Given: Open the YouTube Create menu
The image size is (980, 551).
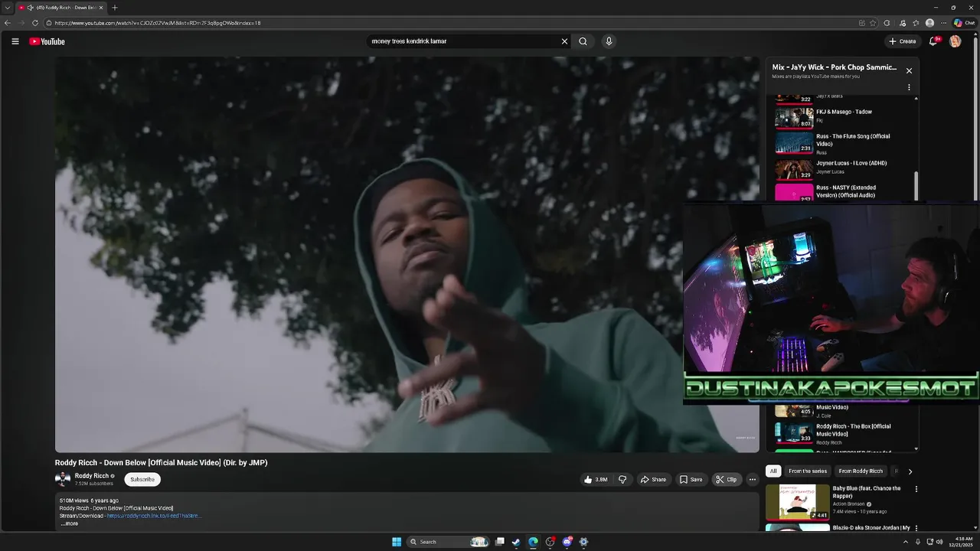Looking at the screenshot, I should (x=903, y=41).
